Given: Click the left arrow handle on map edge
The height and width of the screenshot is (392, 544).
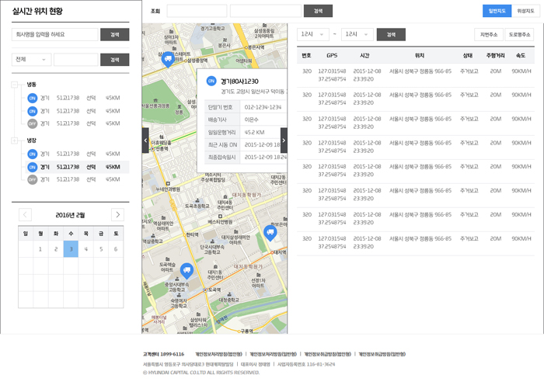Looking at the screenshot, I should [145, 140].
